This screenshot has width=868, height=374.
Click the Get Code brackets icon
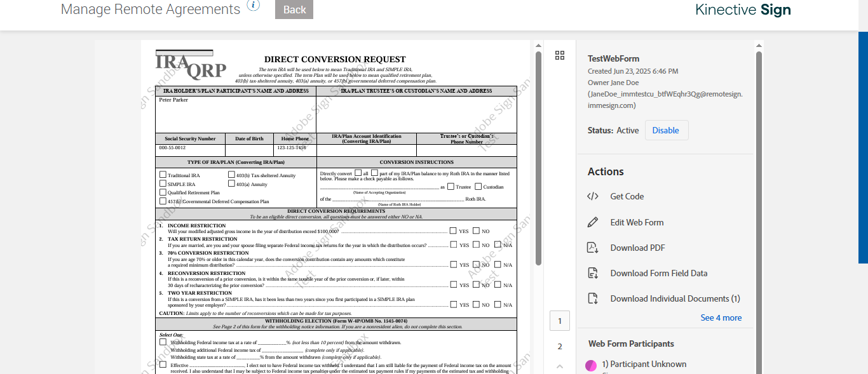point(593,196)
